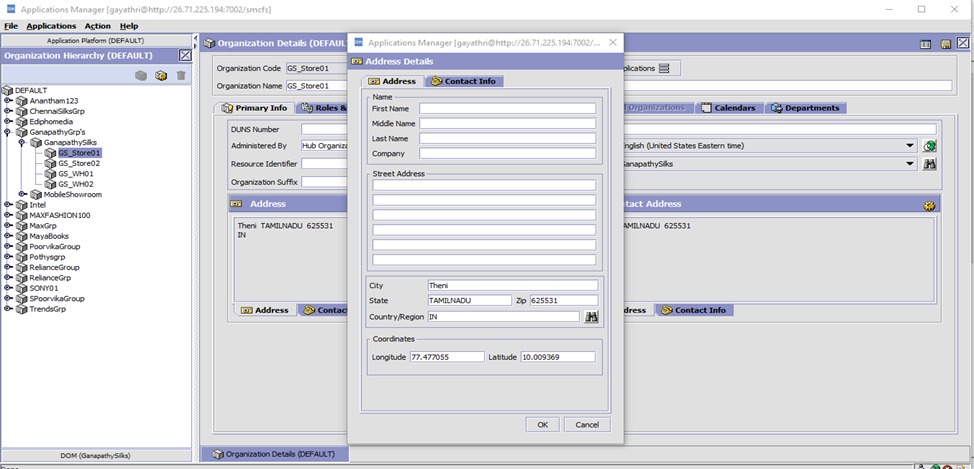Close the Organization Hierarchy panel
Screen dimensions: 974x469
[x=185, y=56]
